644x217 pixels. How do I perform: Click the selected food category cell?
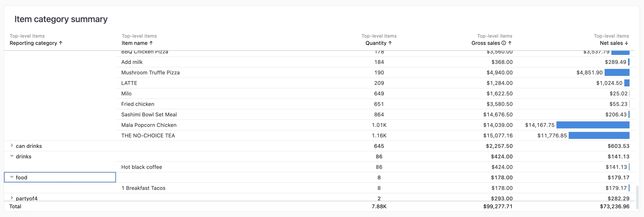(x=60, y=177)
